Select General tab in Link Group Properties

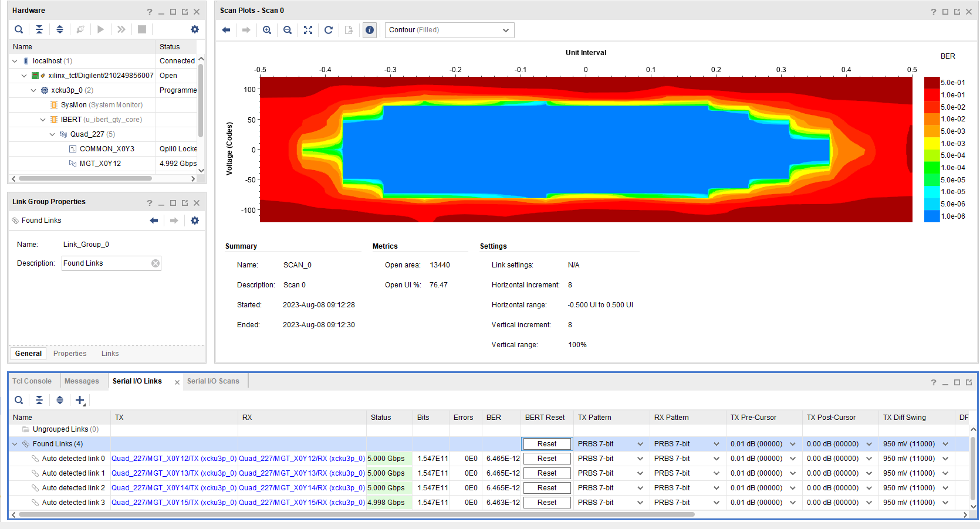tap(28, 354)
